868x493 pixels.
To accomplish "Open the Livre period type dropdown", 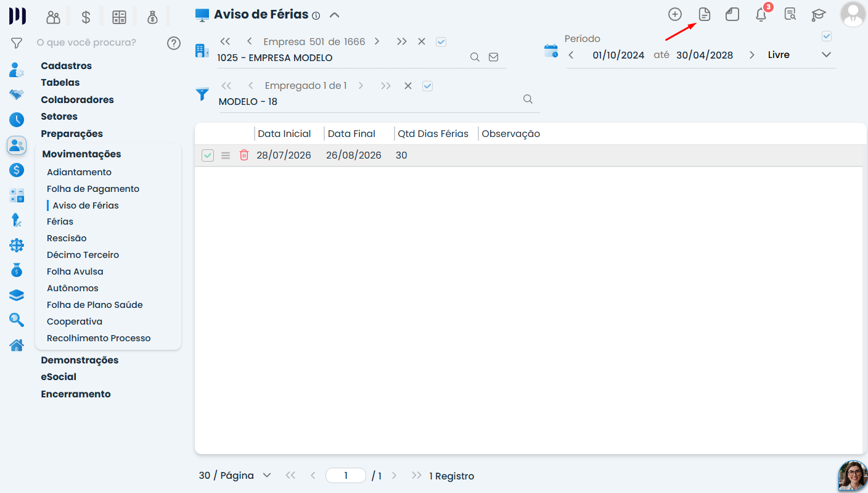I will click(x=799, y=55).
